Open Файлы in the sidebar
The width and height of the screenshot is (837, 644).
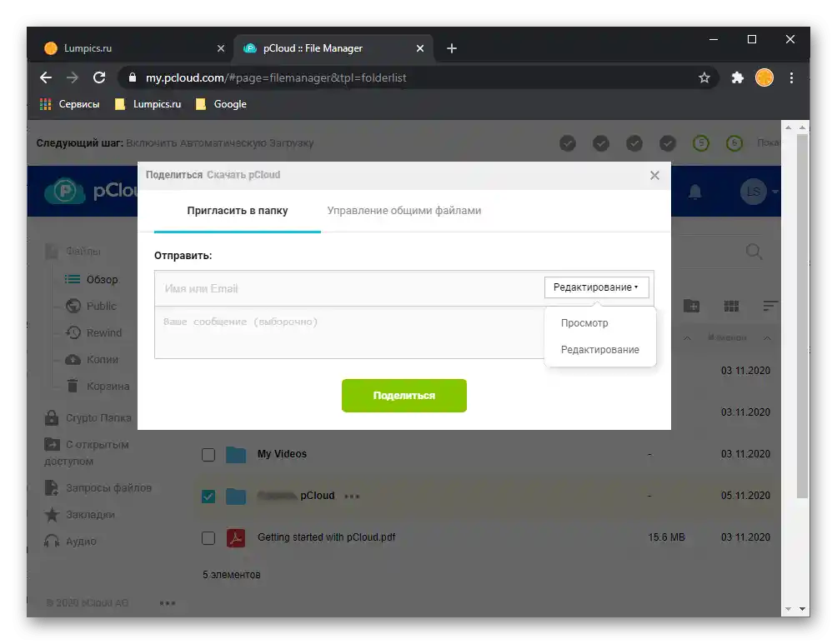point(73,252)
